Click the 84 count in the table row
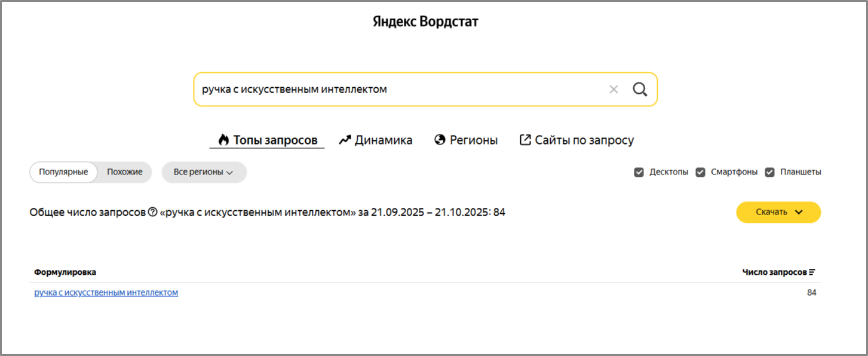This screenshot has height=356, width=868. [811, 293]
